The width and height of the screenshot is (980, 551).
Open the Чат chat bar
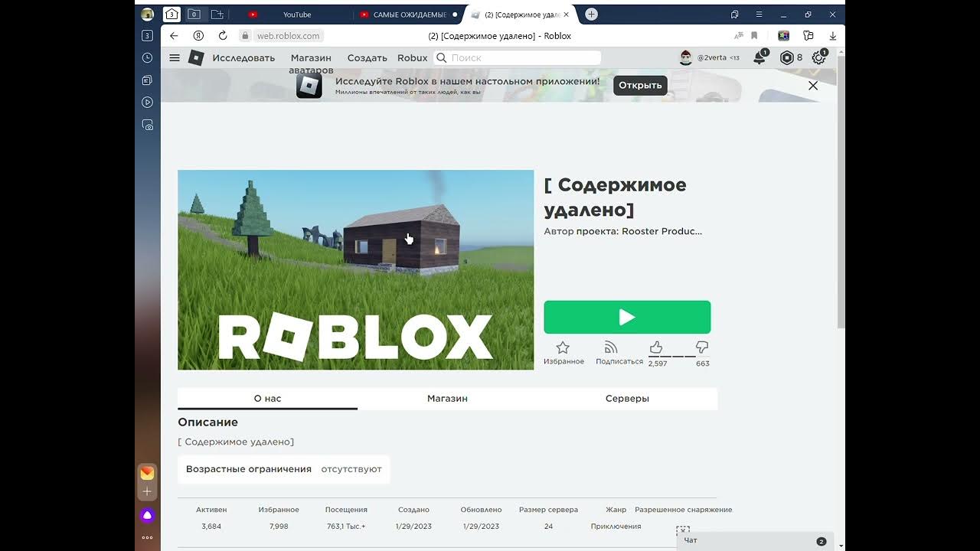pyautogui.click(x=754, y=541)
